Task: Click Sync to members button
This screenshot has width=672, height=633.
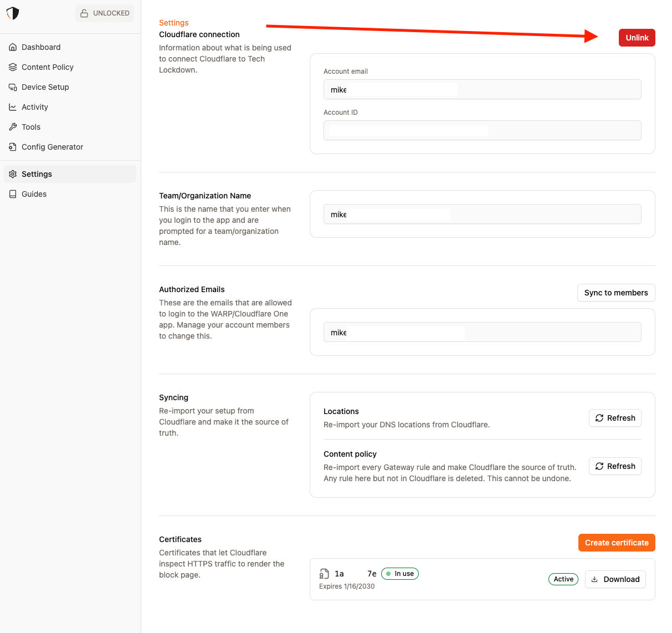Action: [x=616, y=293]
